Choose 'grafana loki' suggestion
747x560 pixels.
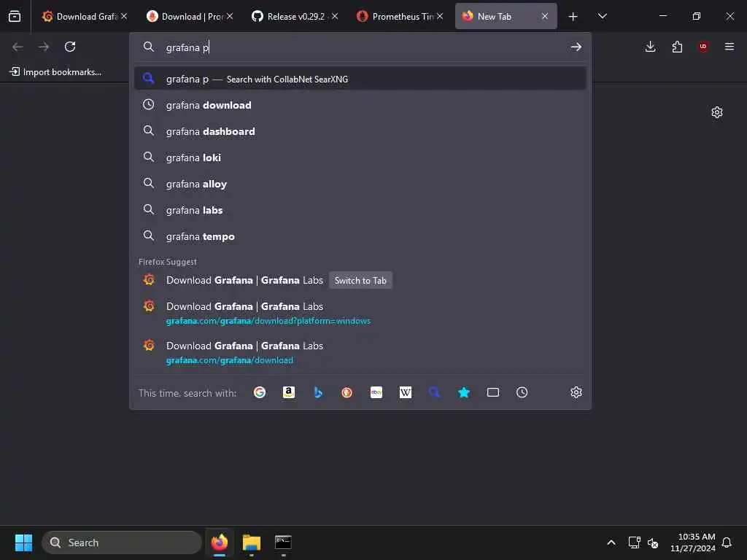(360, 157)
